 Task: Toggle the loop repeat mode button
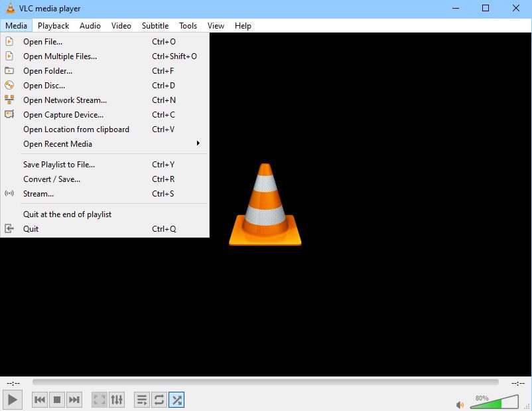pyautogui.click(x=159, y=400)
